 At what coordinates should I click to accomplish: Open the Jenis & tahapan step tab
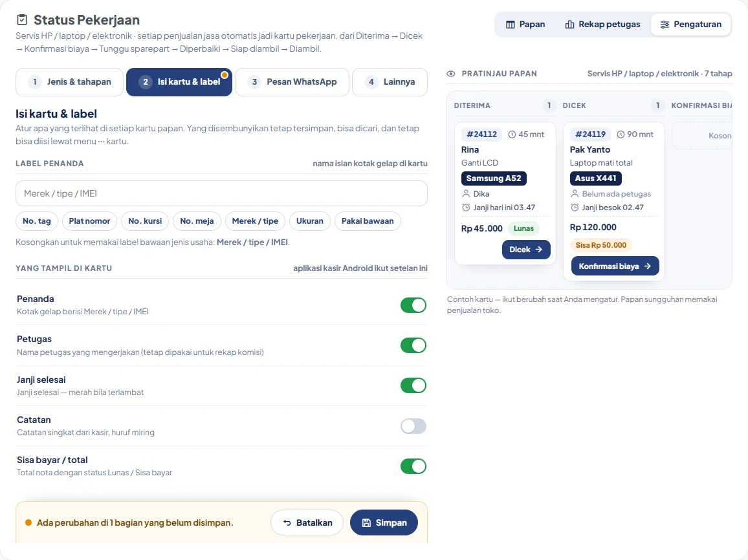(x=70, y=82)
